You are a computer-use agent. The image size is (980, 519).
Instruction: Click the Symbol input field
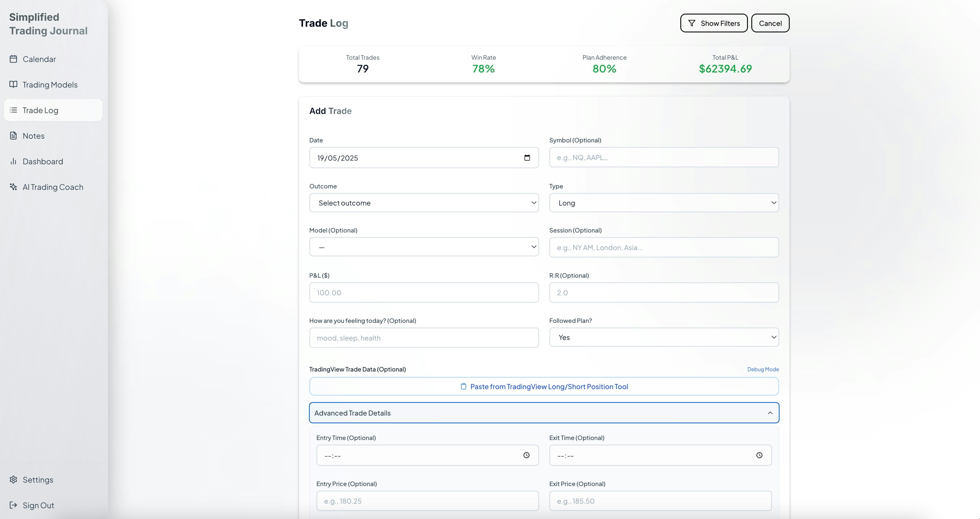coord(664,158)
